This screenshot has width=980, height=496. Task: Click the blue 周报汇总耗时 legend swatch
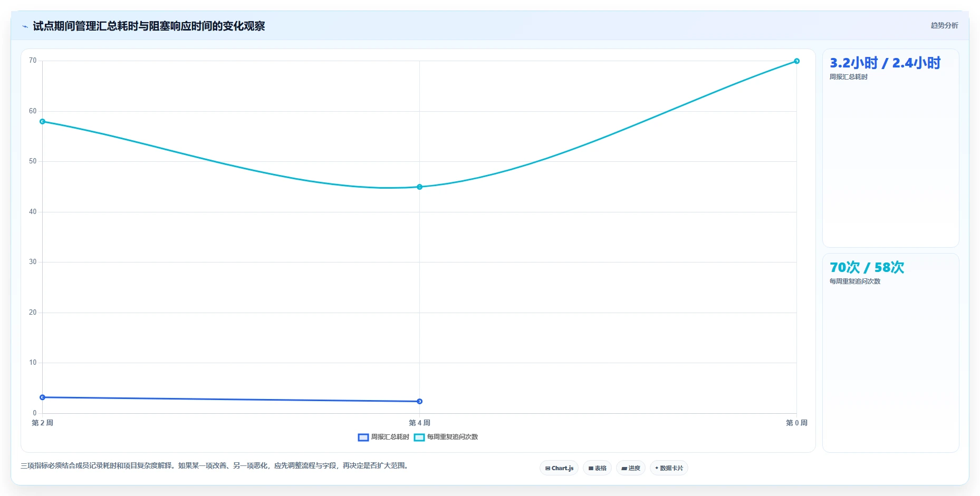coord(363,437)
